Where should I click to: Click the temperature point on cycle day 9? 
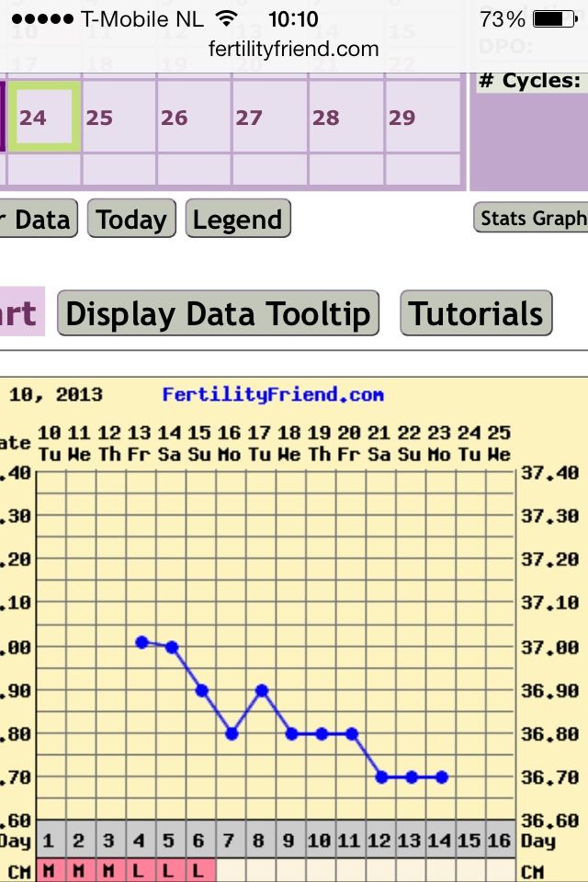291,733
